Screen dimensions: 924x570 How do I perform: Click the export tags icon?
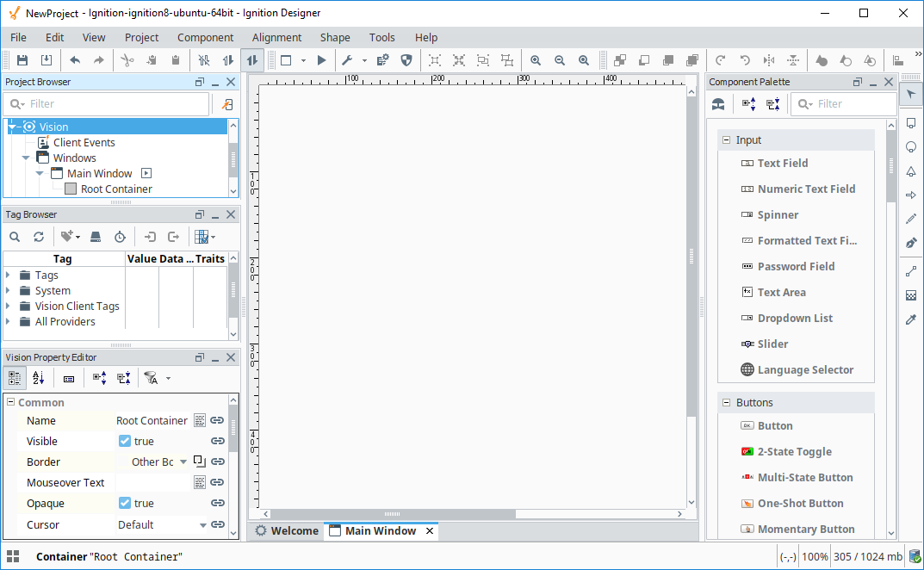[173, 237]
